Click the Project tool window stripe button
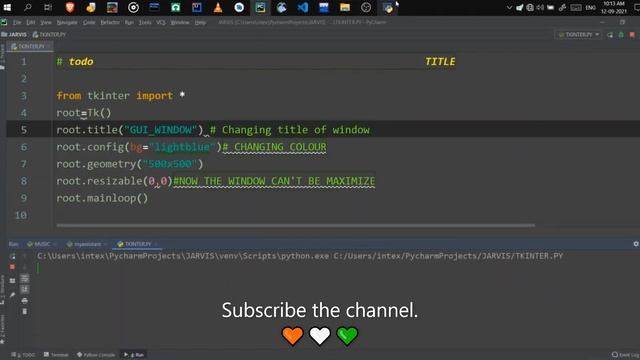 click(x=2, y=57)
